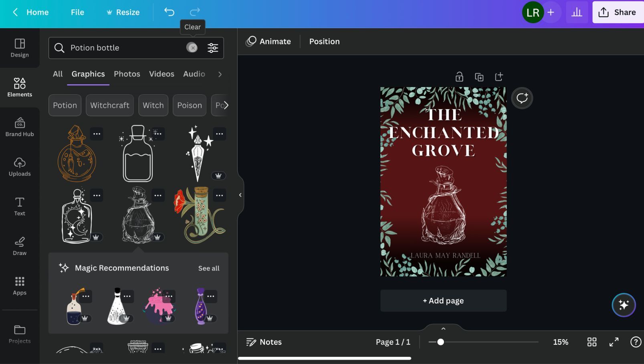Open the help menu

point(636,342)
